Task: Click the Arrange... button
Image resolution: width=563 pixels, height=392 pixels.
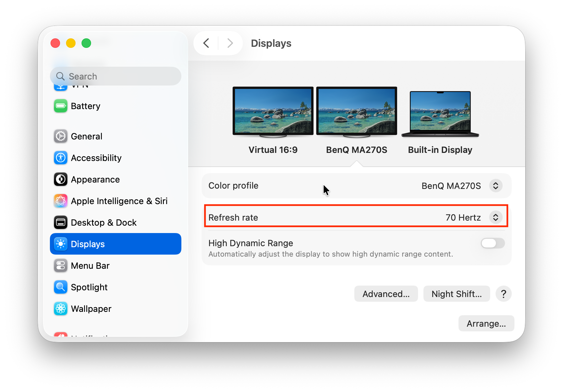Action: (486, 324)
